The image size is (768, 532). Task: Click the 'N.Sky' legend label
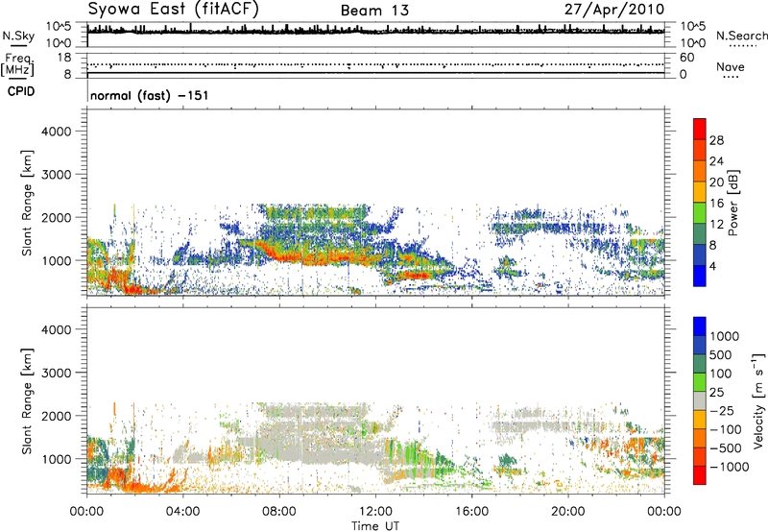pos(18,36)
